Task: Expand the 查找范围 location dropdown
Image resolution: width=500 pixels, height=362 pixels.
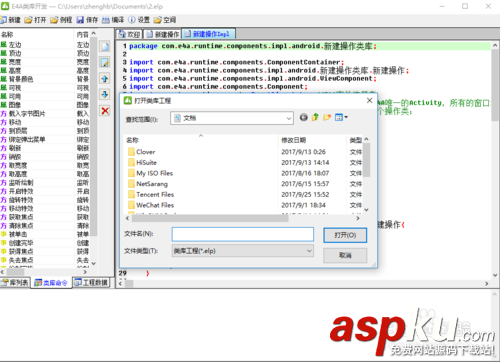Action: 289,118
